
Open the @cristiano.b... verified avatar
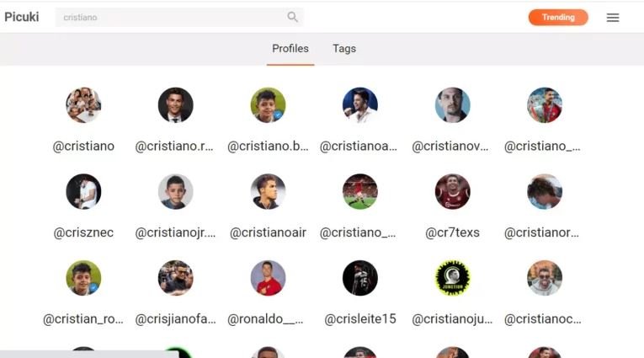pos(269,104)
